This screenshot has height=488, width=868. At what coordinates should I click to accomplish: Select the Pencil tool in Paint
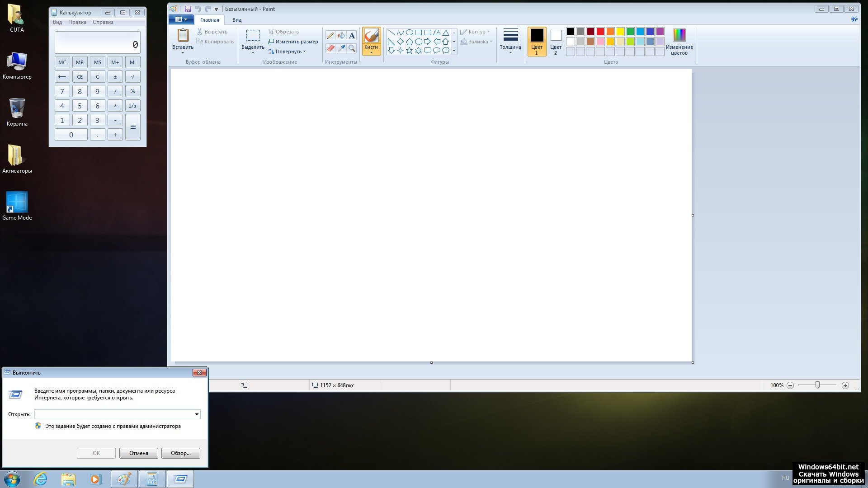pos(330,35)
